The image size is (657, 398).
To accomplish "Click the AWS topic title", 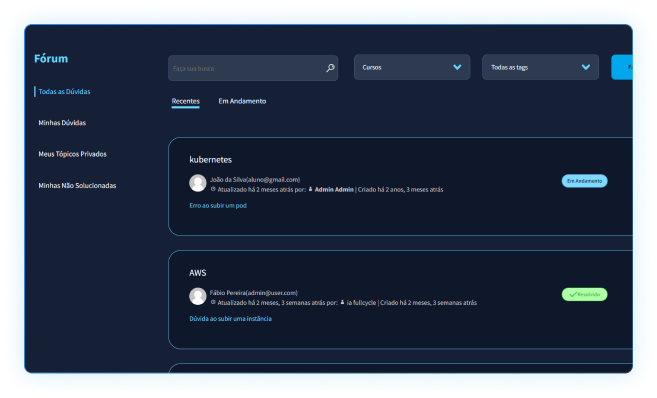I will 198,273.
